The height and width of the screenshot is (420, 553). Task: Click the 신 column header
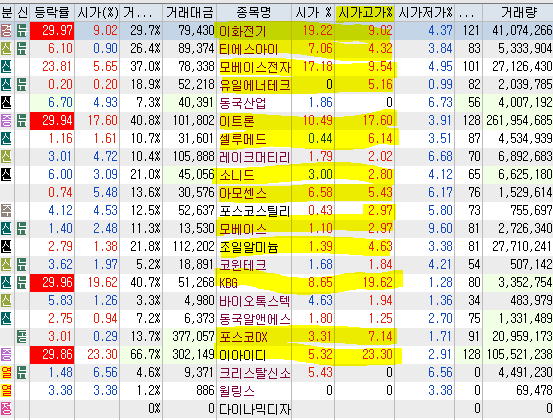pyautogui.click(x=22, y=13)
